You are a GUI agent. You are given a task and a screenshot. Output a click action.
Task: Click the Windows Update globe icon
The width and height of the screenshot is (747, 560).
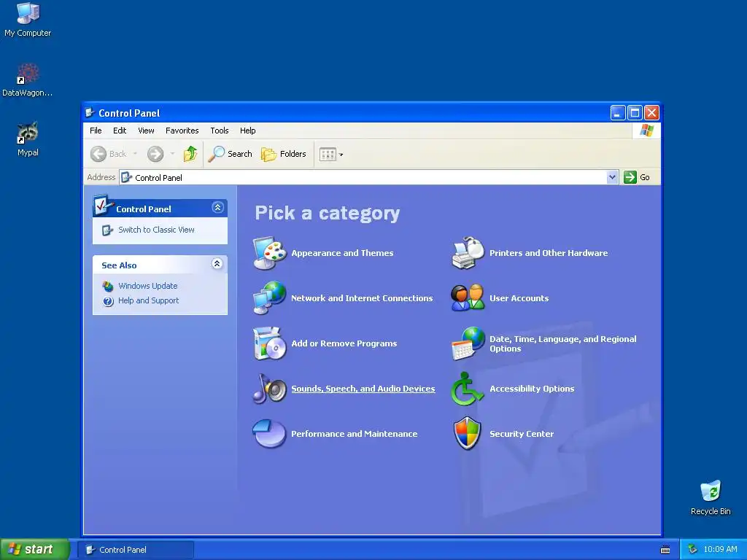[x=108, y=286]
